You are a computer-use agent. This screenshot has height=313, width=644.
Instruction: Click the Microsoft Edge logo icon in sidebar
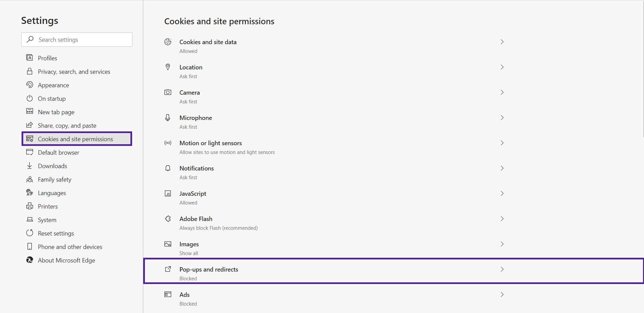coord(30,260)
